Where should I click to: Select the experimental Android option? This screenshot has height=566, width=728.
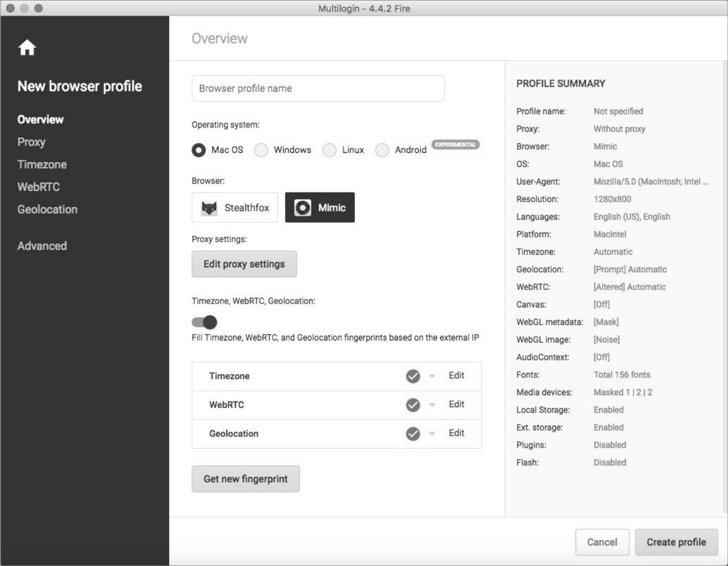382,150
